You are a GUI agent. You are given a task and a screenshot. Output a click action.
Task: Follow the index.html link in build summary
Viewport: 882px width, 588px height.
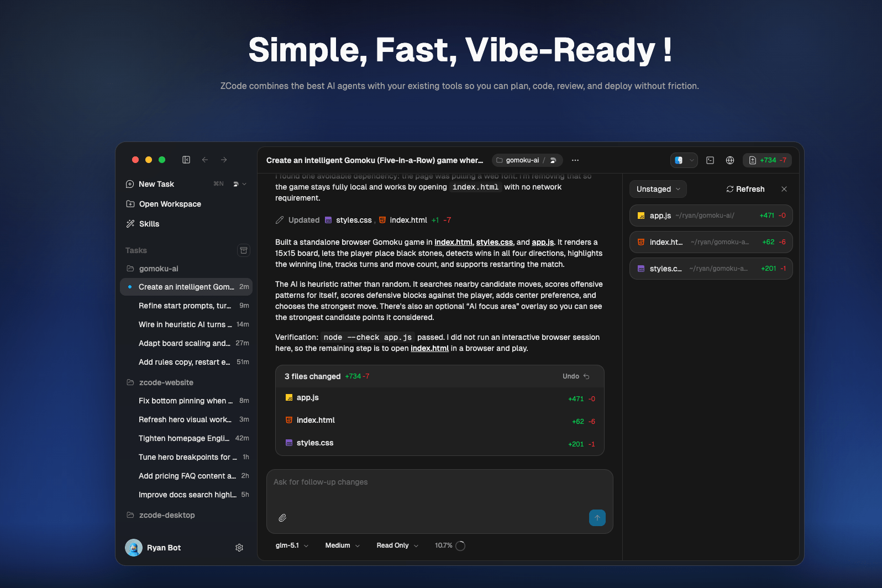(453, 242)
